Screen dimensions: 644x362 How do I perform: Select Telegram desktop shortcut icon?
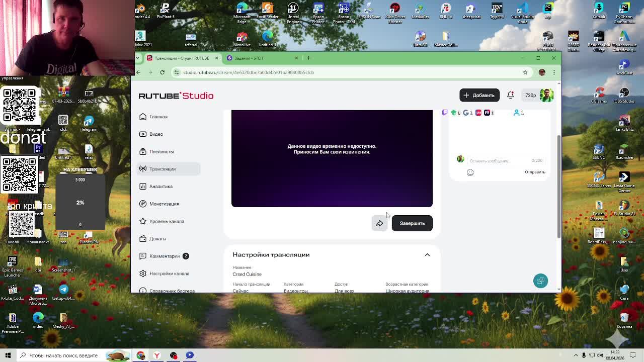89,123
